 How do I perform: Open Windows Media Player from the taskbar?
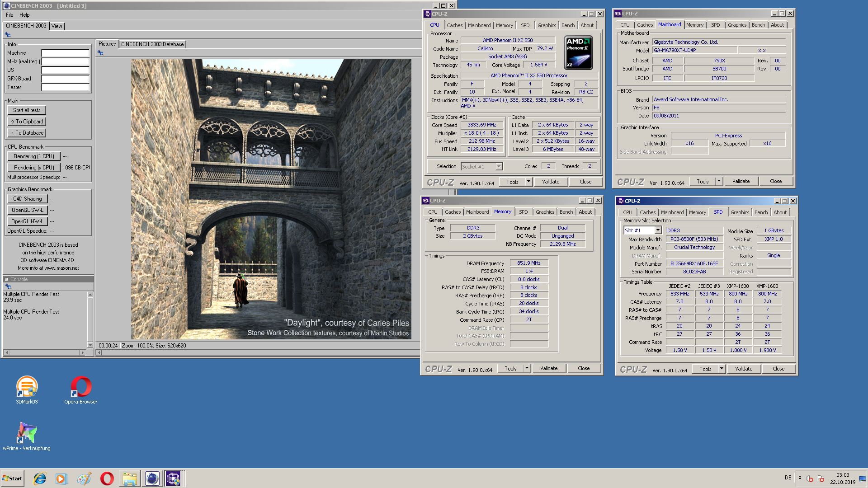61,478
